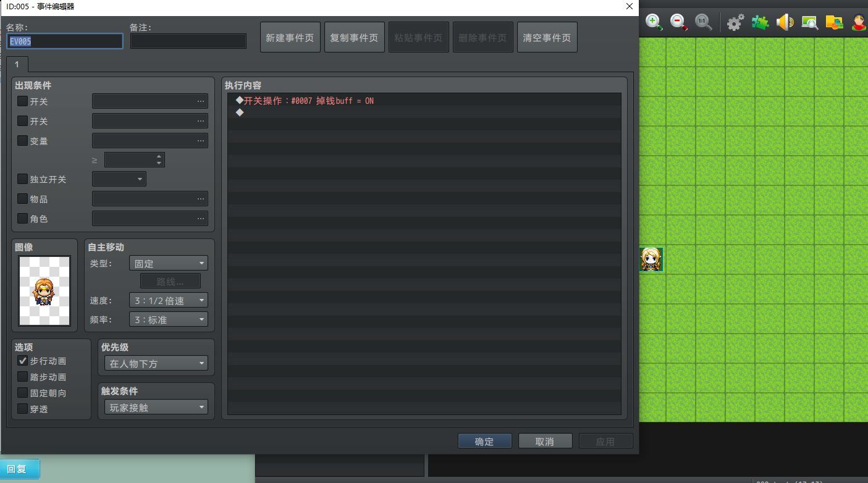Open the 频率 dropdown showing 3:标准
The height and width of the screenshot is (483, 868).
[x=169, y=320]
